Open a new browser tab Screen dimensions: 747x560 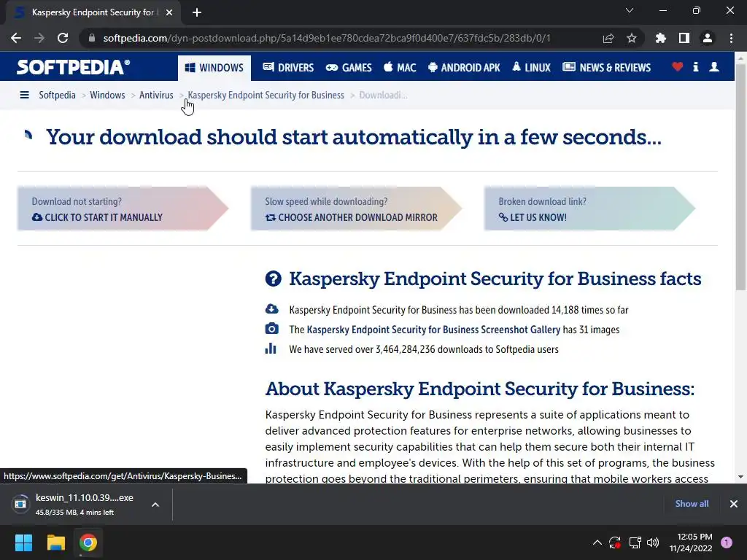point(197,12)
